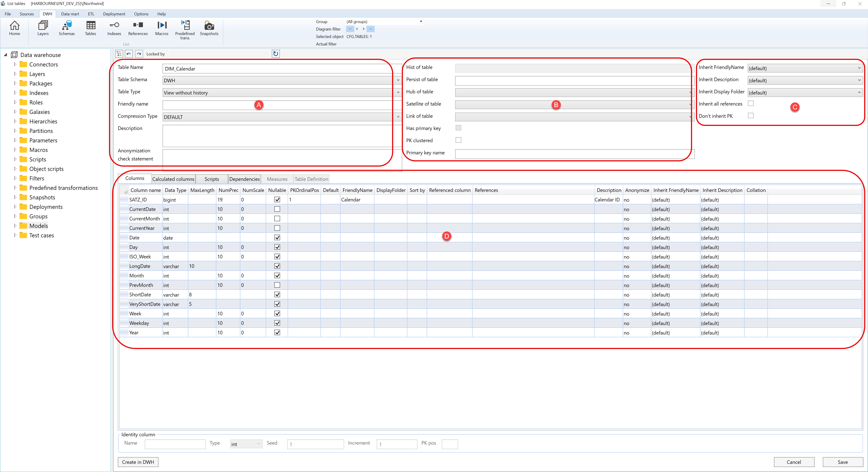This screenshot has width=868, height=472.
Task: Enable Don't inherit PK checkbox
Action: [x=751, y=116]
